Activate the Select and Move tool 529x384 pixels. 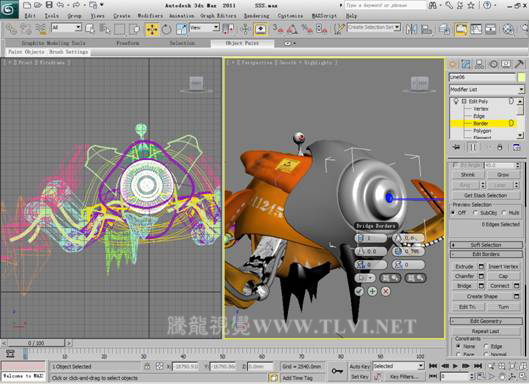click(152, 30)
